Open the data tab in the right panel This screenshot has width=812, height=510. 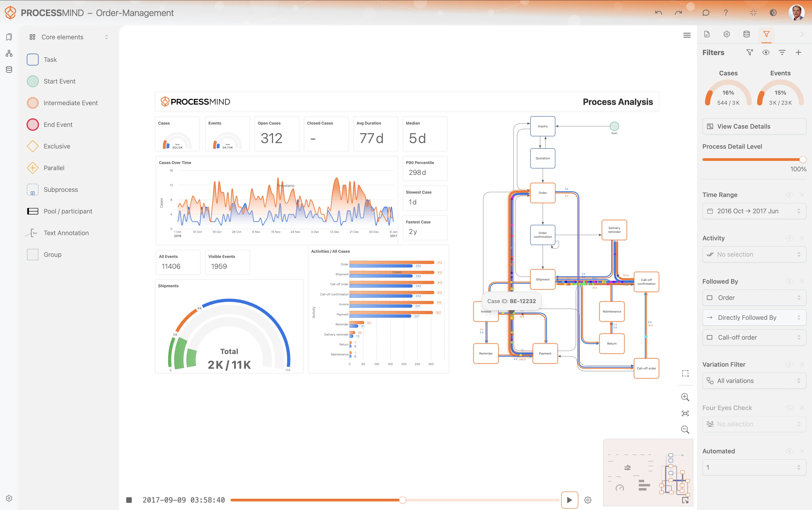(746, 34)
